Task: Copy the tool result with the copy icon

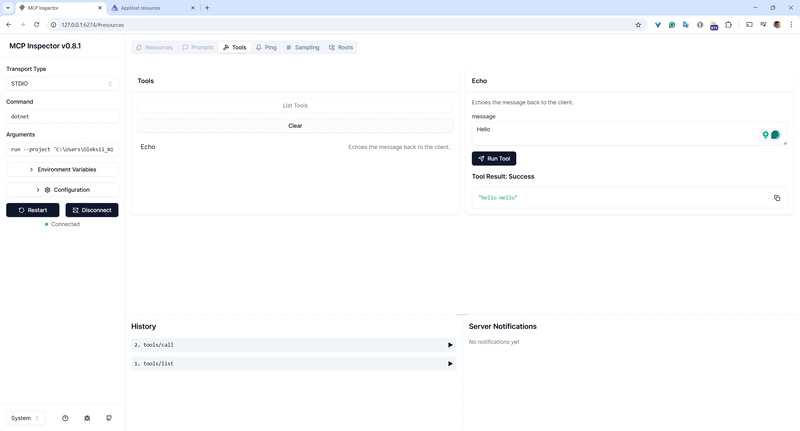Action: (x=777, y=198)
